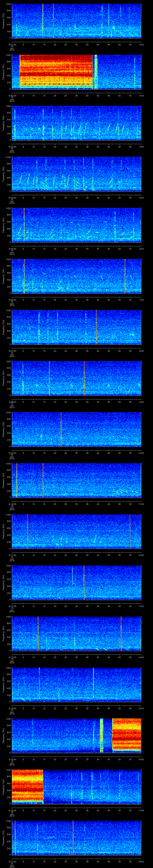Viewport: 153px width, 868px height.
Task: Select the spectrogram panel starting at 5:05:00
Action: coord(76,225)
